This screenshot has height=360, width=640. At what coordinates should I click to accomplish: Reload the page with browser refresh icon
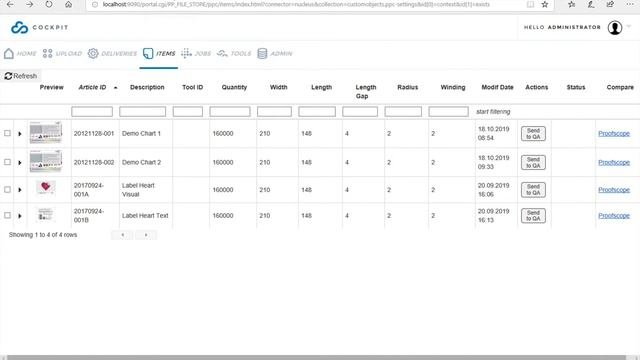tap(49, 4)
